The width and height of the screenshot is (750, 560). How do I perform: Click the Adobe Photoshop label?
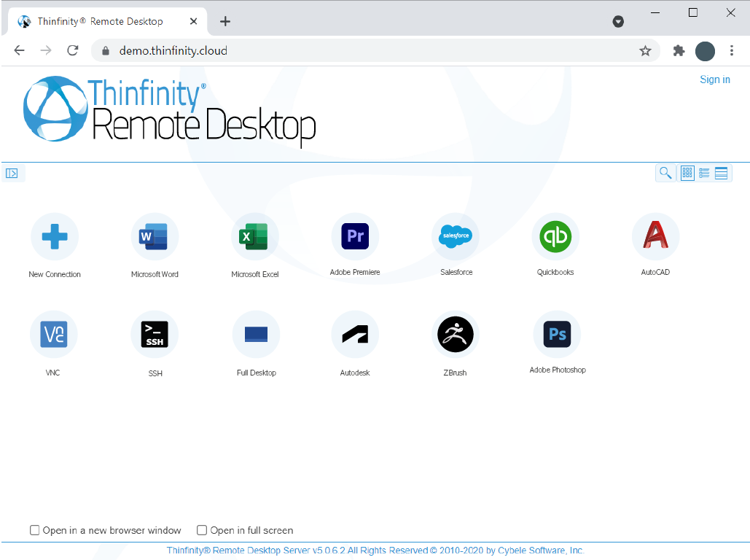[x=558, y=370]
